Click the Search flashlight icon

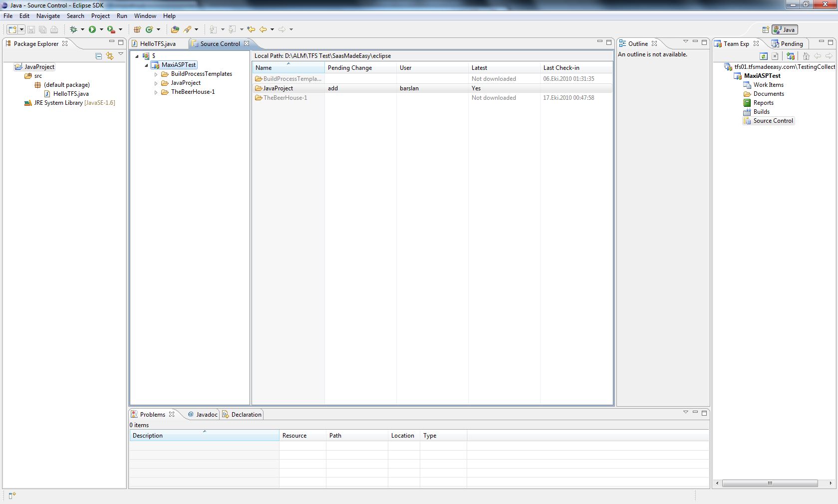[188, 29]
